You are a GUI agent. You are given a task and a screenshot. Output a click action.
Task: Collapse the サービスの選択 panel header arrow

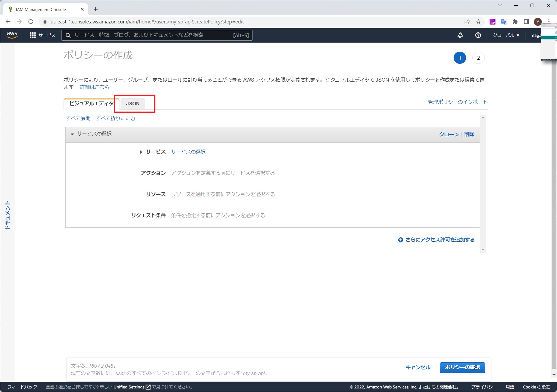coord(72,134)
